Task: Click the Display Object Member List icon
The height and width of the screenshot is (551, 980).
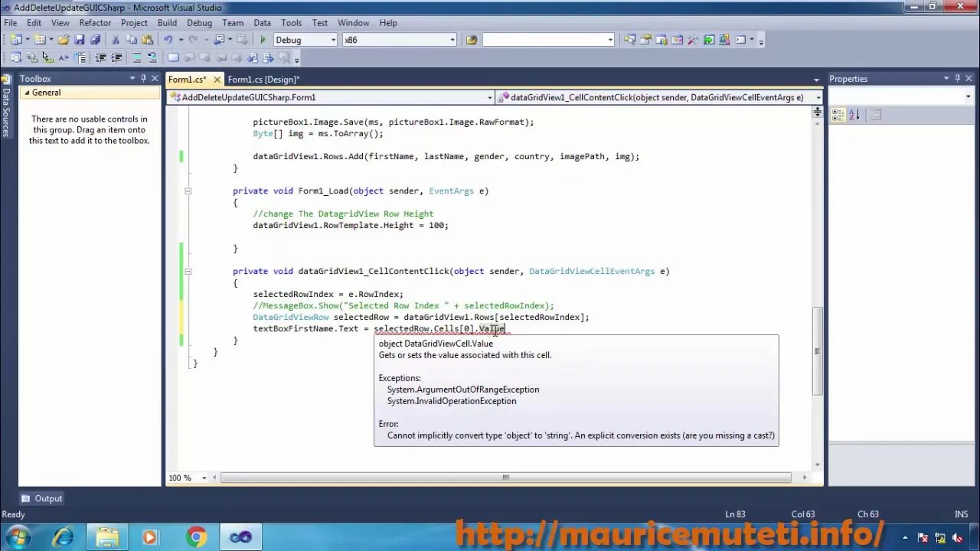Action: [15, 57]
